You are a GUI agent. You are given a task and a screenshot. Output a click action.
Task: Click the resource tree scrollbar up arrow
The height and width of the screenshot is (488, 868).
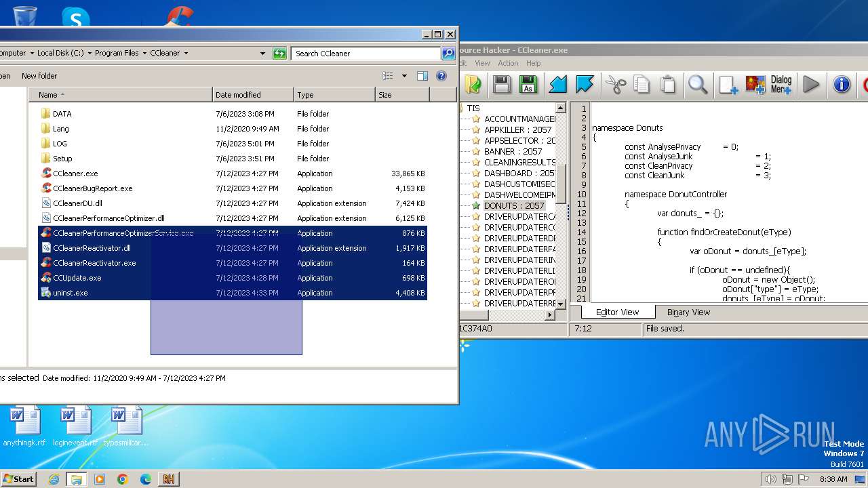pos(561,108)
